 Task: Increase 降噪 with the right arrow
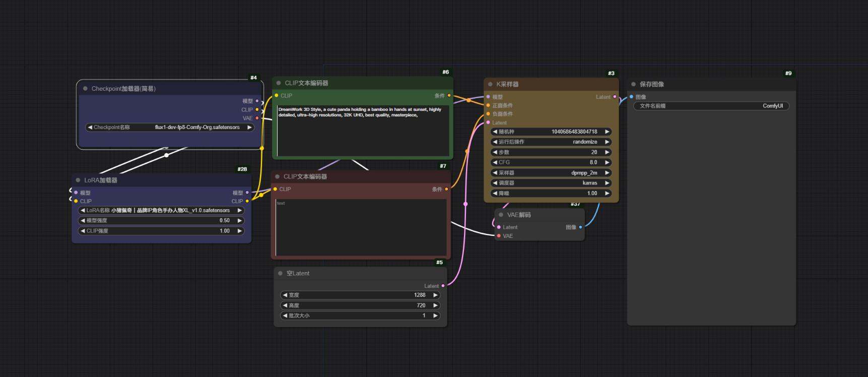coord(607,193)
